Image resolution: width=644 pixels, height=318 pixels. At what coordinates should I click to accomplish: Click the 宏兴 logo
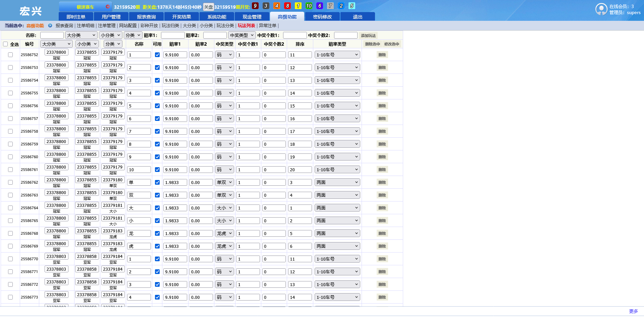point(31,11)
